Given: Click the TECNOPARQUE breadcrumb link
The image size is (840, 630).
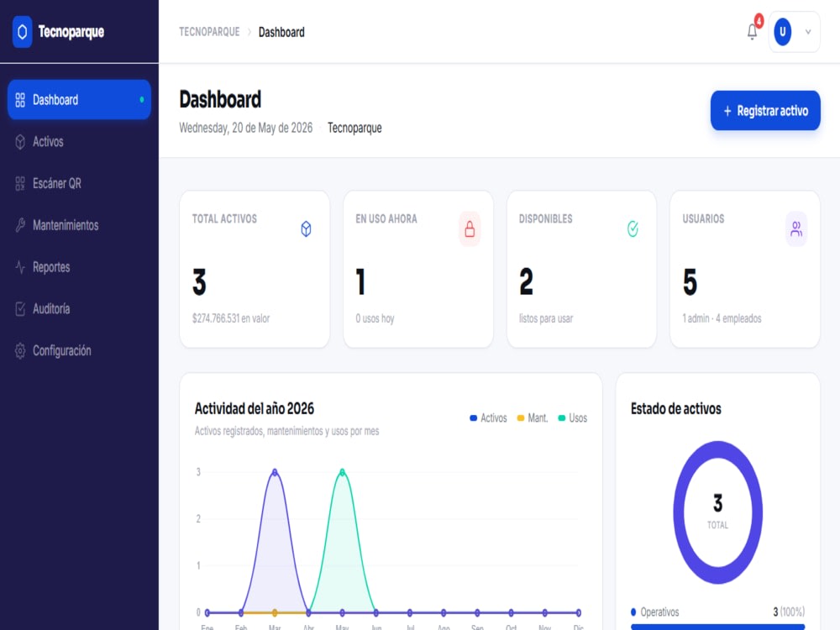Looking at the screenshot, I should [x=209, y=32].
